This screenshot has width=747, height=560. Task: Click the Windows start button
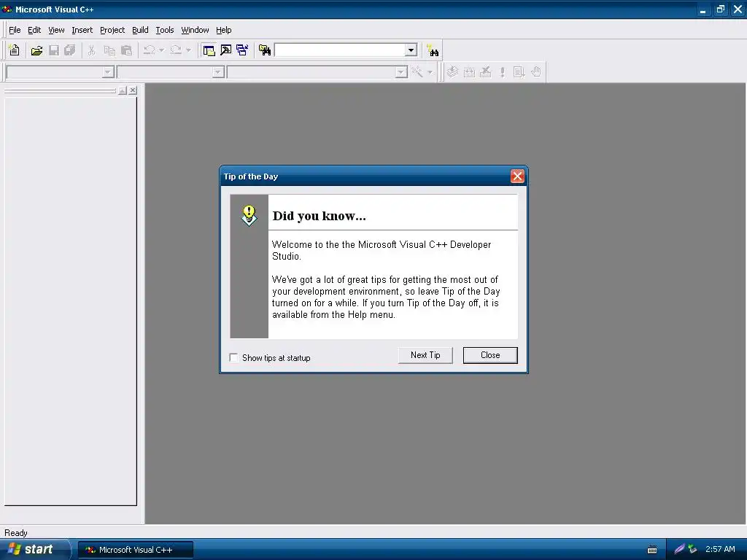tap(35, 549)
